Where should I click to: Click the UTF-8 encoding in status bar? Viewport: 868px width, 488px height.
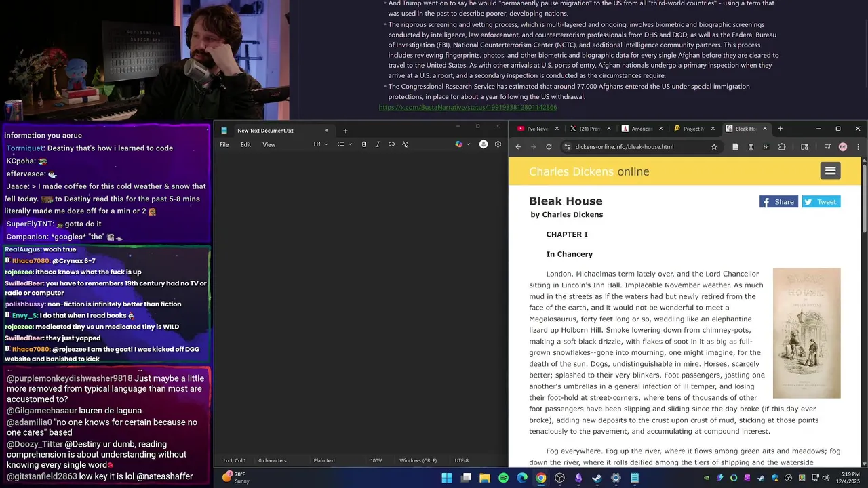(x=461, y=461)
